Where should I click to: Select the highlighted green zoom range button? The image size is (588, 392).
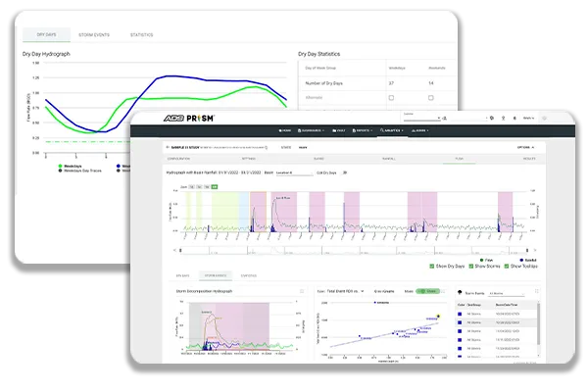(215, 187)
